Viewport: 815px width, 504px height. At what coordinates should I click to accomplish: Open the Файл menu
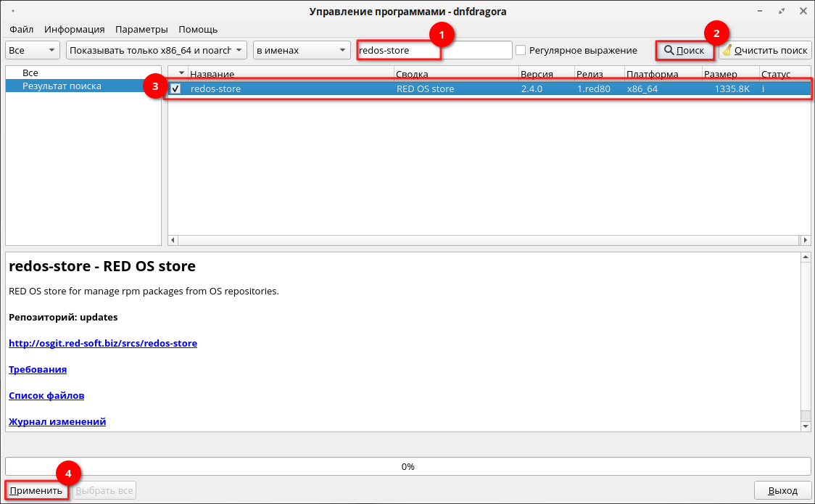(x=22, y=29)
